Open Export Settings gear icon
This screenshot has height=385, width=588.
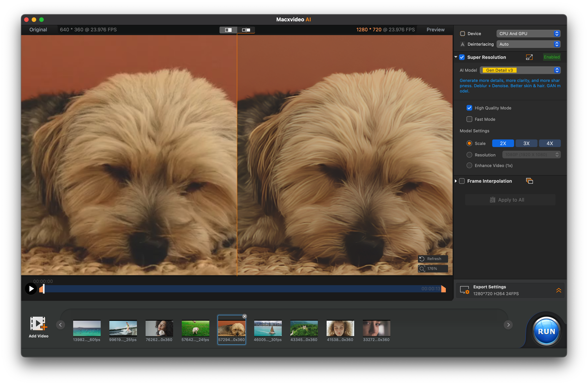click(x=464, y=290)
